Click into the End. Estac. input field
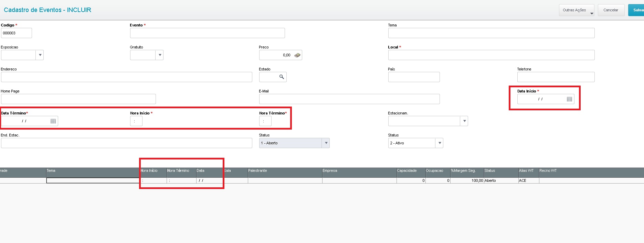The height and width of the screenshot is (243, 644). [127, 143]
